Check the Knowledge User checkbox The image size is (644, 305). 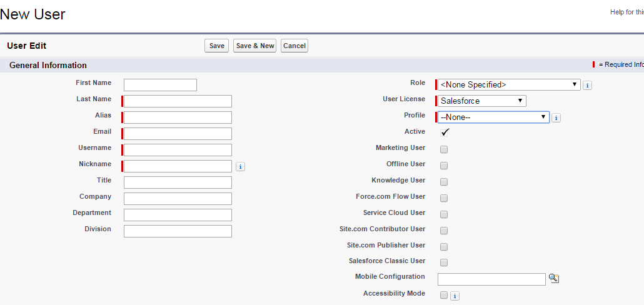coord(443,182)
